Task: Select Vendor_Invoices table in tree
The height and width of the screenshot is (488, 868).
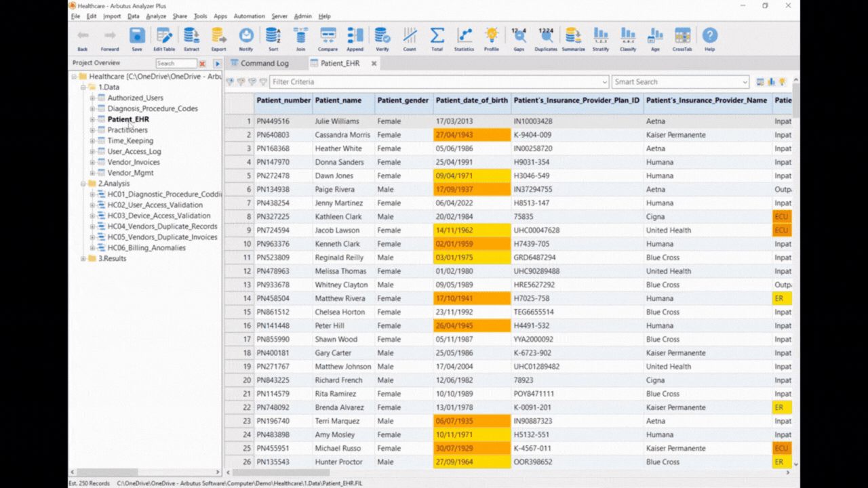Action: pos(134,162)
